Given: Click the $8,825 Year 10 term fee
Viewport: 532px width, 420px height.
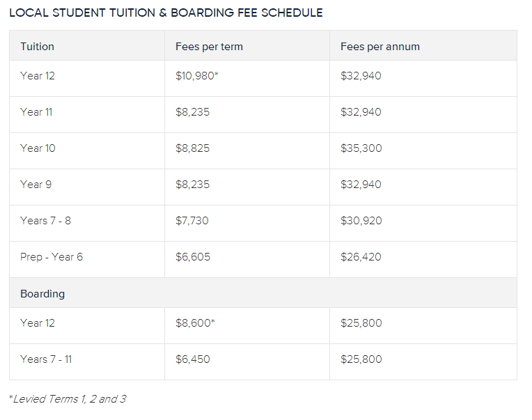Looking at the screenshot, I should [x=192, y=148].
